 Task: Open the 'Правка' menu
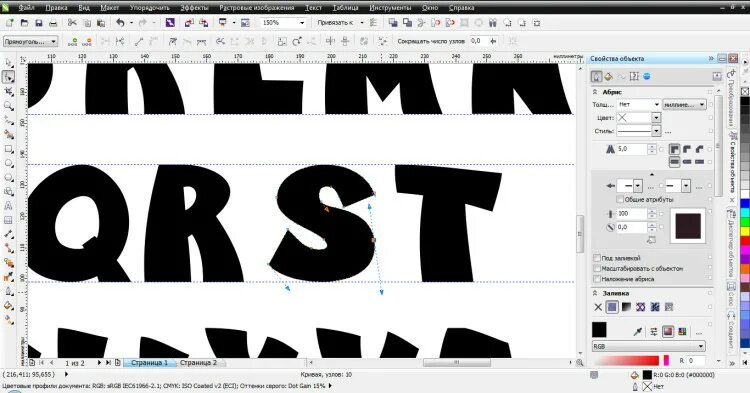pyautogui.click(x=56, y=8)
